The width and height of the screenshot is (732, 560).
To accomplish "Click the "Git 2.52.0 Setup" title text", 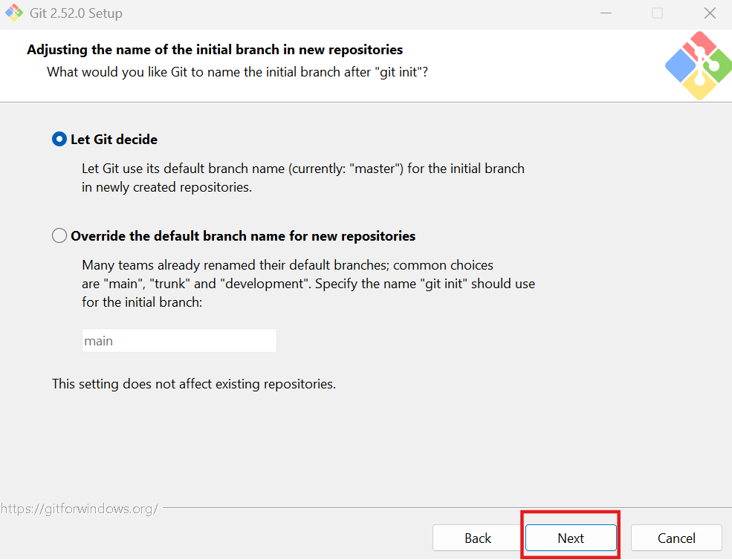I will pyautogui.click(x=76, y=13).
